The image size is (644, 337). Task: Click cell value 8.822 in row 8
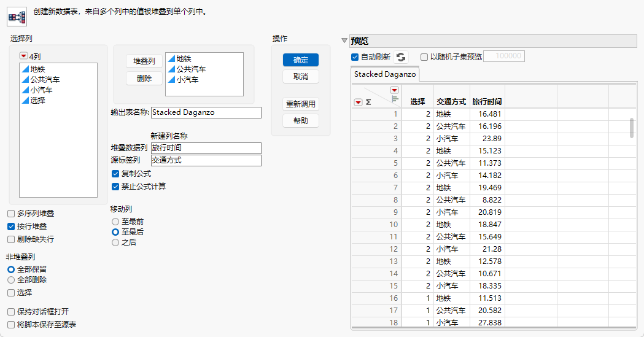[x=492, y=200]
